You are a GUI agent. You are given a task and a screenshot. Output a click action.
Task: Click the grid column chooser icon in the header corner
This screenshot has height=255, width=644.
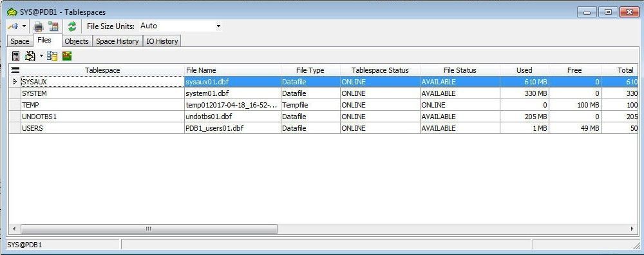(x=15, y=70)
